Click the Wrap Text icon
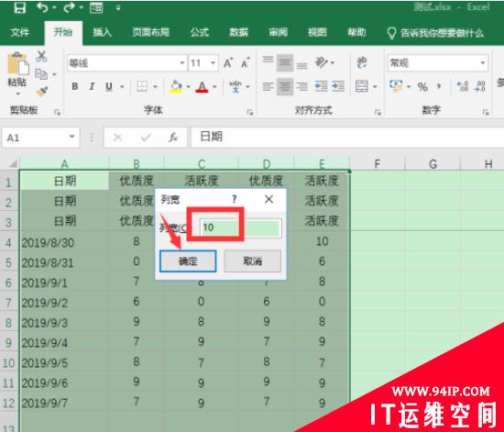504x432 pixels. tap(362, 63)
